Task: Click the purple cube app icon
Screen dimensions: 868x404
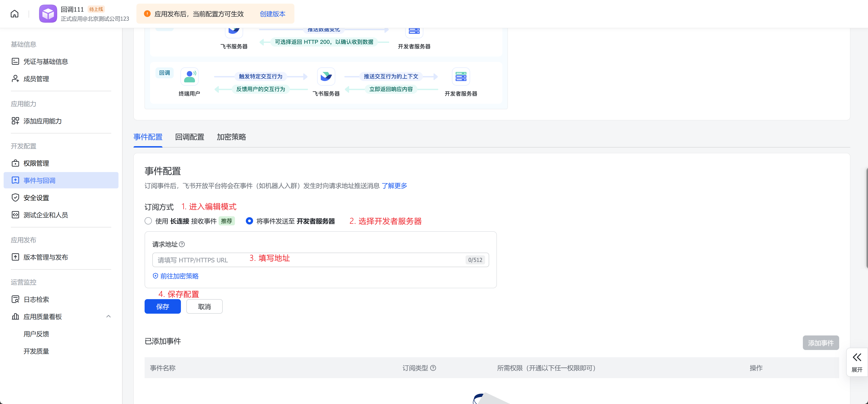Action: click(x=48, y=14)
